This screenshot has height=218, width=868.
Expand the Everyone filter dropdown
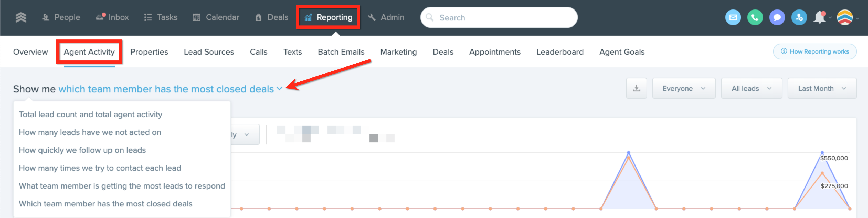(683, 89)
